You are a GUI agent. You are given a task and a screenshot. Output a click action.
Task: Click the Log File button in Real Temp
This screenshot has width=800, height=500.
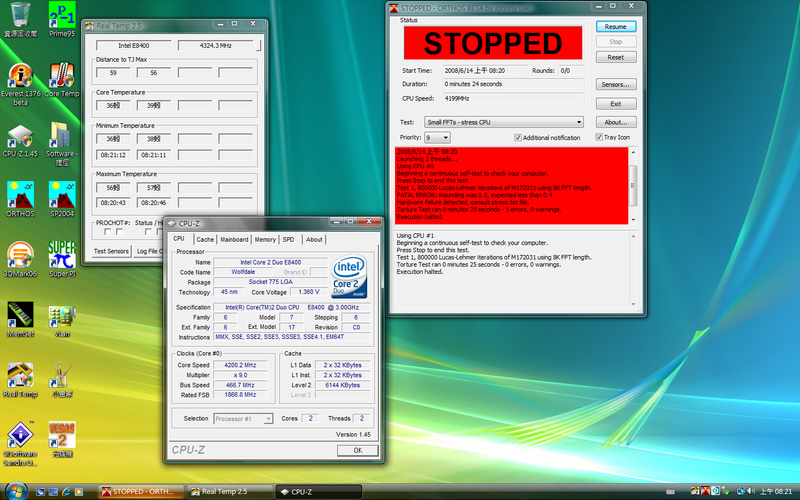149,251
